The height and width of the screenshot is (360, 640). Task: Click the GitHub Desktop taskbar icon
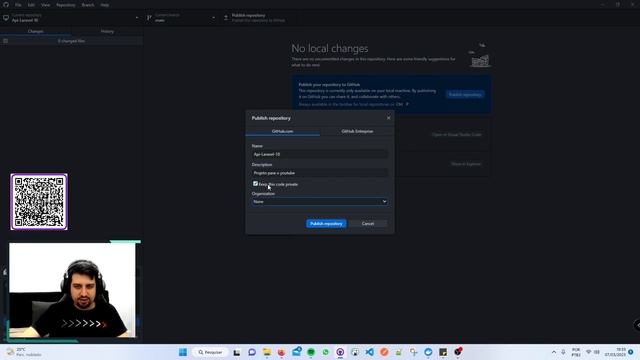pos(340,352)
